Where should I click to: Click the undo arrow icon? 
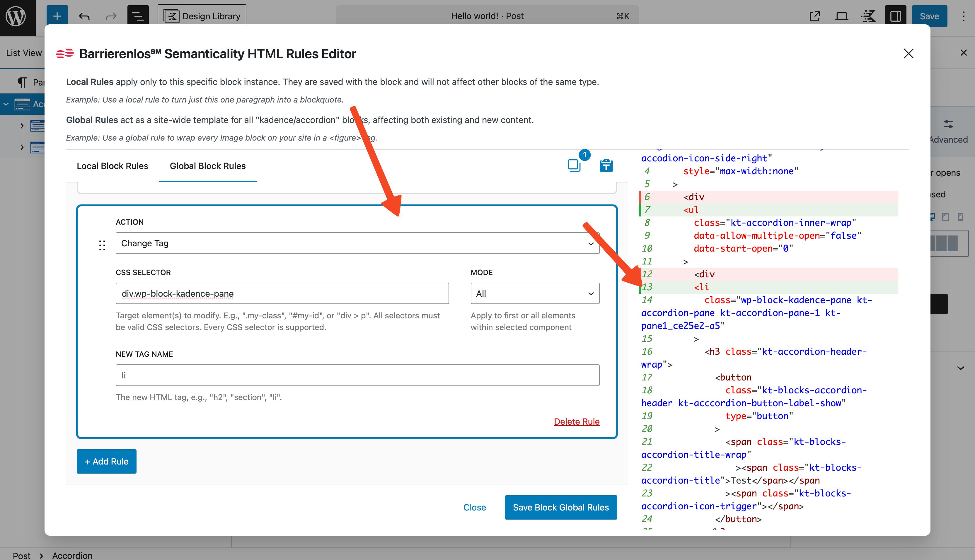84,16
